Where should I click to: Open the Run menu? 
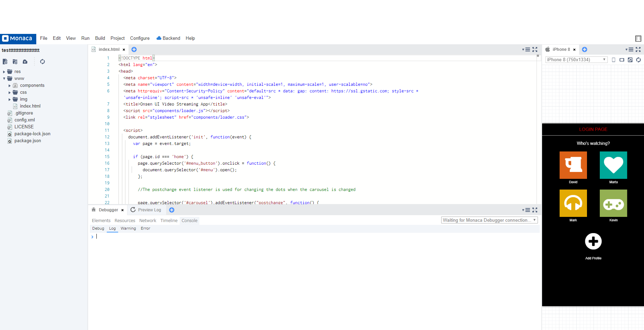pyautogui.click(x=85, y=38)
